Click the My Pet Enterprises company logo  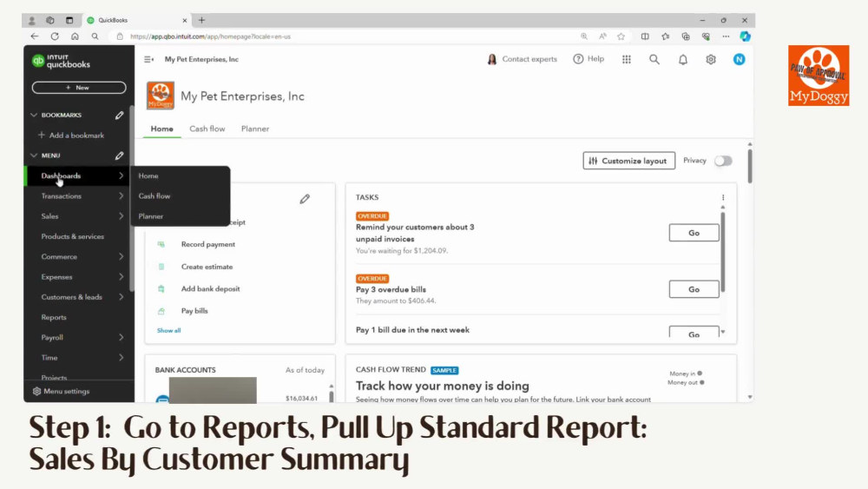pos(161,96)
